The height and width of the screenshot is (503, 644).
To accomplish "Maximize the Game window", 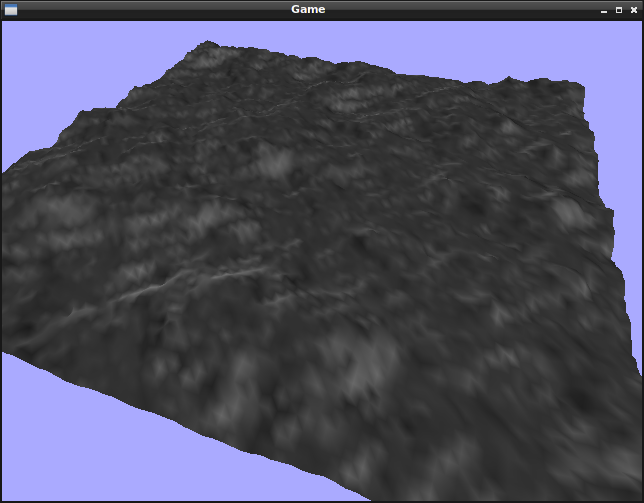I will 619,10.
